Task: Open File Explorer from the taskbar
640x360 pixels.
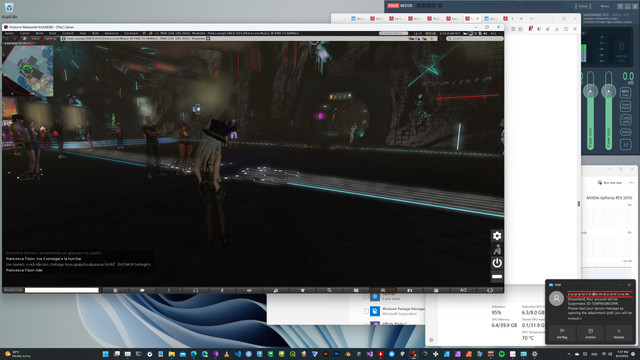Action: pyautogui.click(x=171, y=354)
